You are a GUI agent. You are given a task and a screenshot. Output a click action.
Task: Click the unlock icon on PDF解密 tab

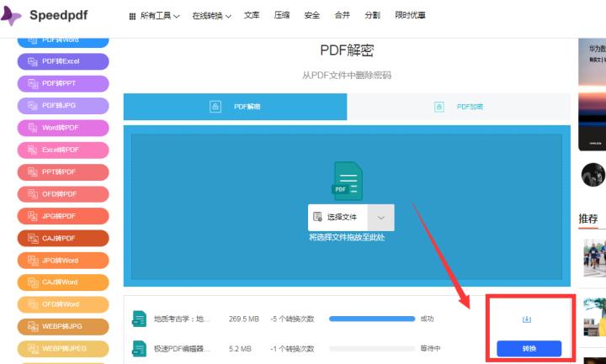click(215, 107)
